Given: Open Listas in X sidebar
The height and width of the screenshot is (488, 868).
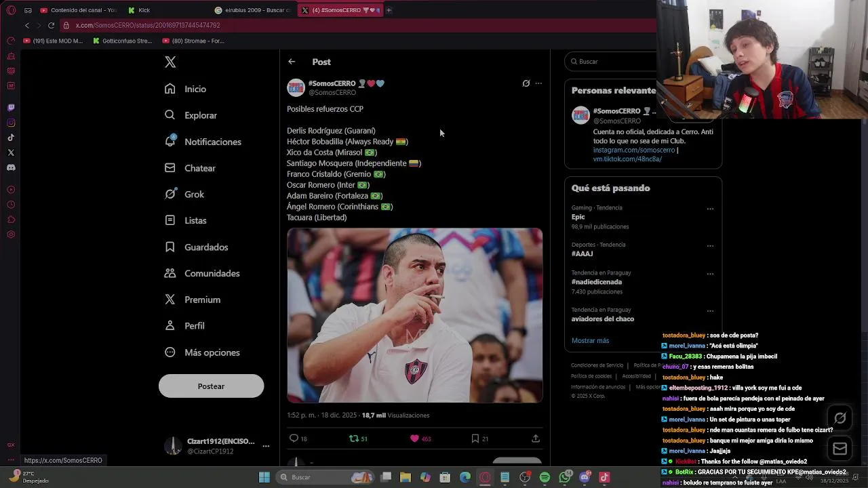Looking at the screenshot, I should (186, 220).
